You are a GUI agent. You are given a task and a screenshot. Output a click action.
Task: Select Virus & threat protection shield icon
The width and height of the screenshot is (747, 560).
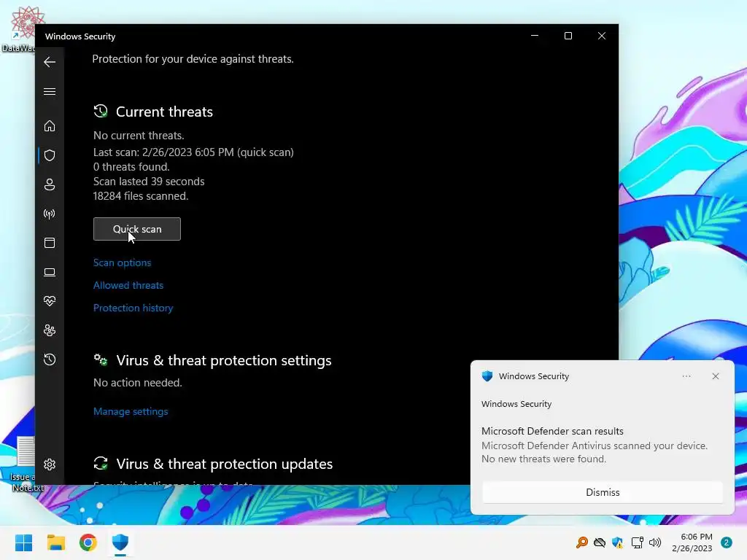(50, 155)
